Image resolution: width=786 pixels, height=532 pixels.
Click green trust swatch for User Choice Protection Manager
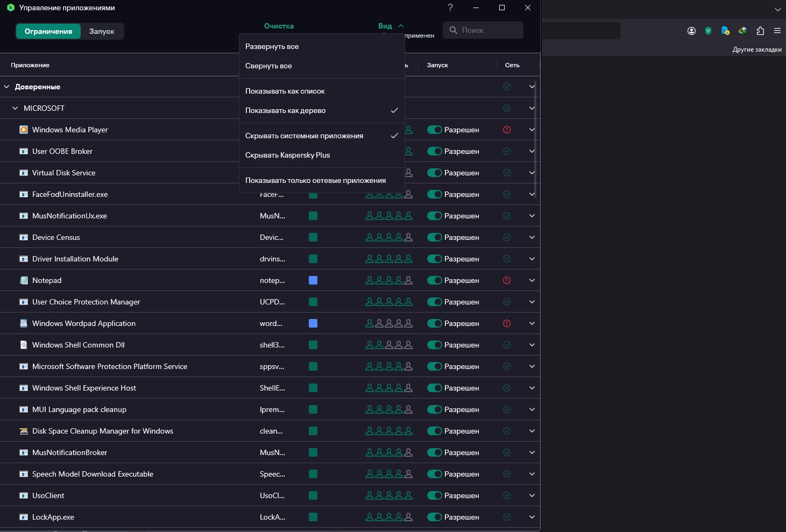pyautogui.click(x=313, y=302)
